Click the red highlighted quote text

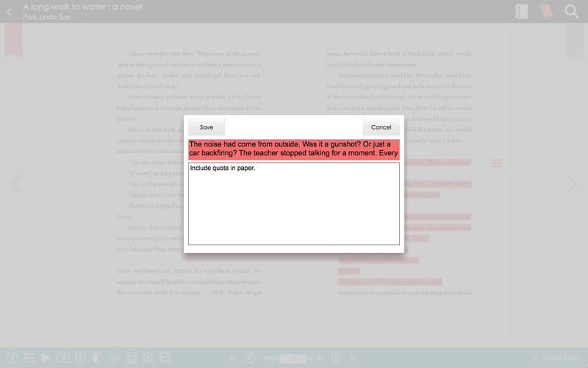pos(293,149)
